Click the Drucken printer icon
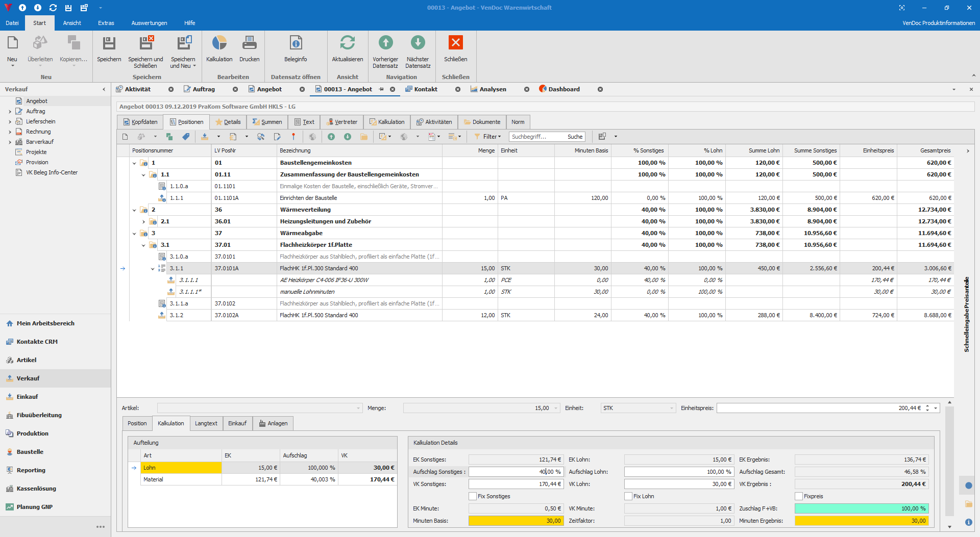980x537 pixels. point(249,43)
